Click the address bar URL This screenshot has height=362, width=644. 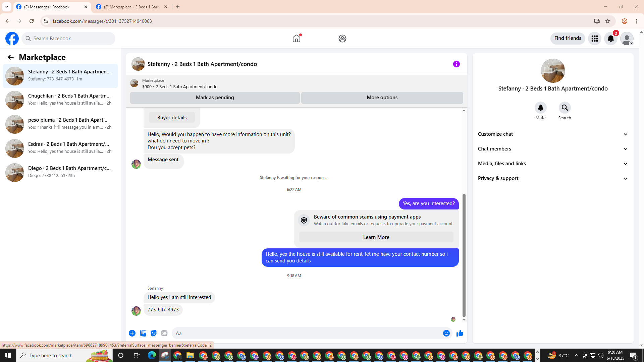102,21
